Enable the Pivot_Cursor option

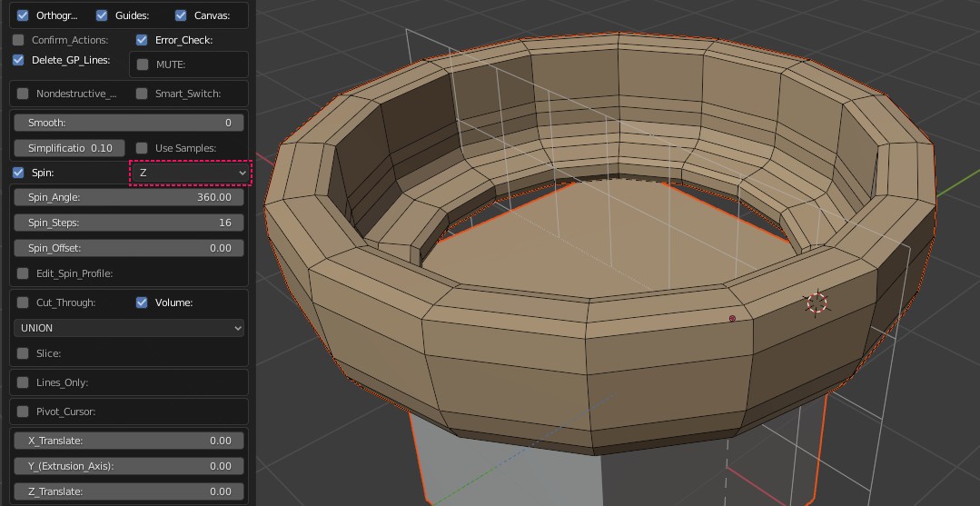tap(23, 412)
